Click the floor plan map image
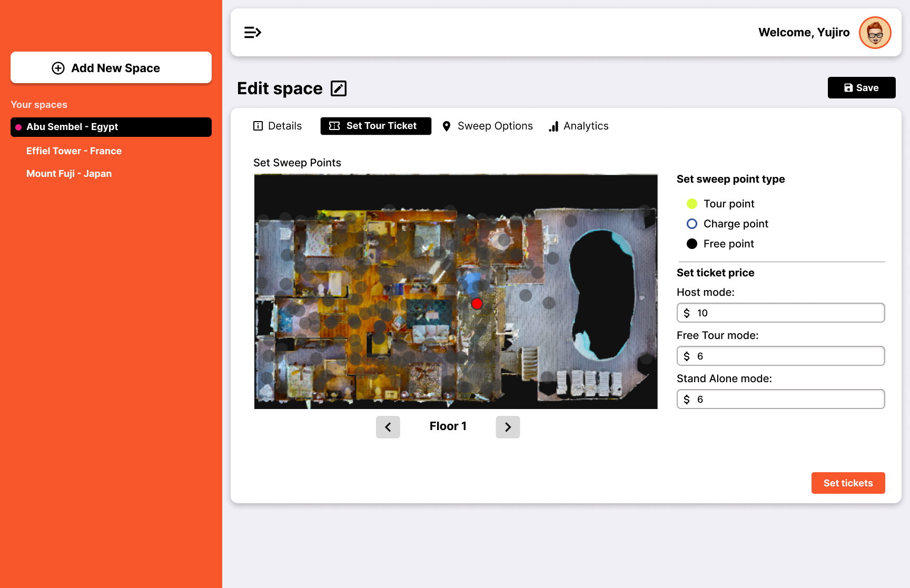 coord(456,292)
